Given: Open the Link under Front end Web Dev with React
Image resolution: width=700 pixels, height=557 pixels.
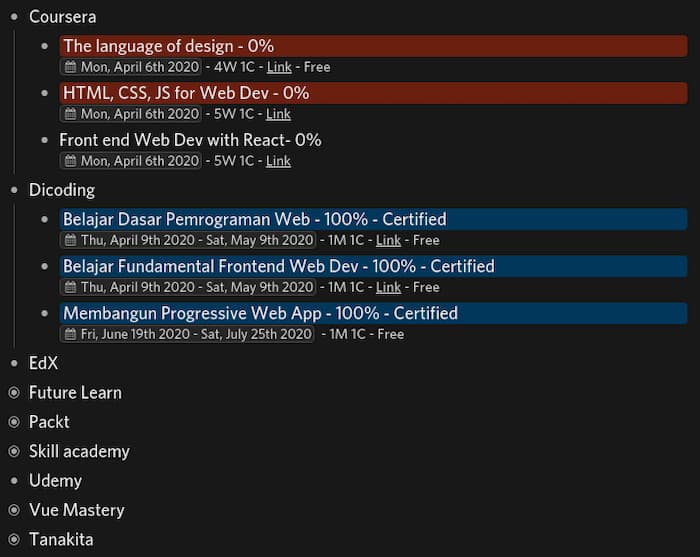Looking at the screenshot, I should [x=279, y=161].
